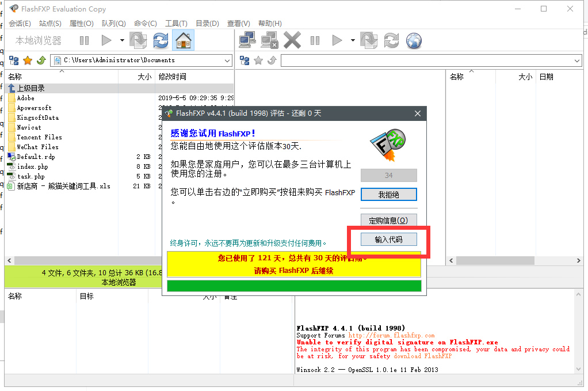Click the abort X icon in right toolbar
Viewport: 588px width, 391px height.
click(292, 40)
